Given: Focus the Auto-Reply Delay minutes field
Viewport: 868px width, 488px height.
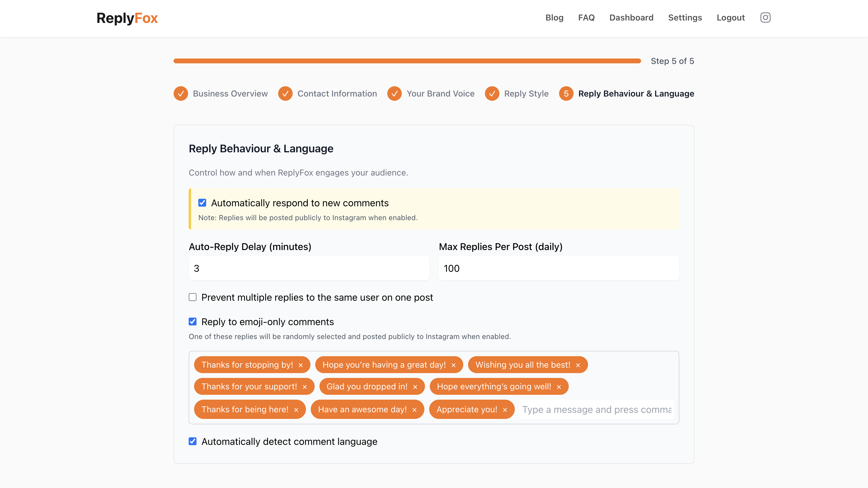Looking at the screenshot, I should tap(309, 268).
